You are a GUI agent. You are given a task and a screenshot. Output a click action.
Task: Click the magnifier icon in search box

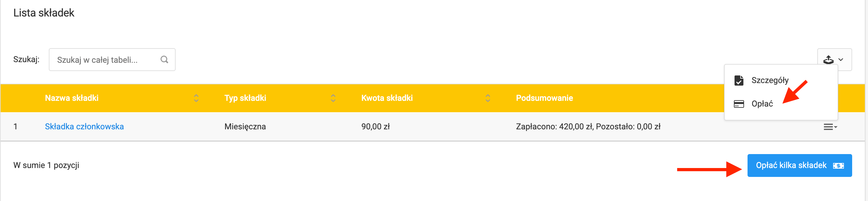coord(164,60)
